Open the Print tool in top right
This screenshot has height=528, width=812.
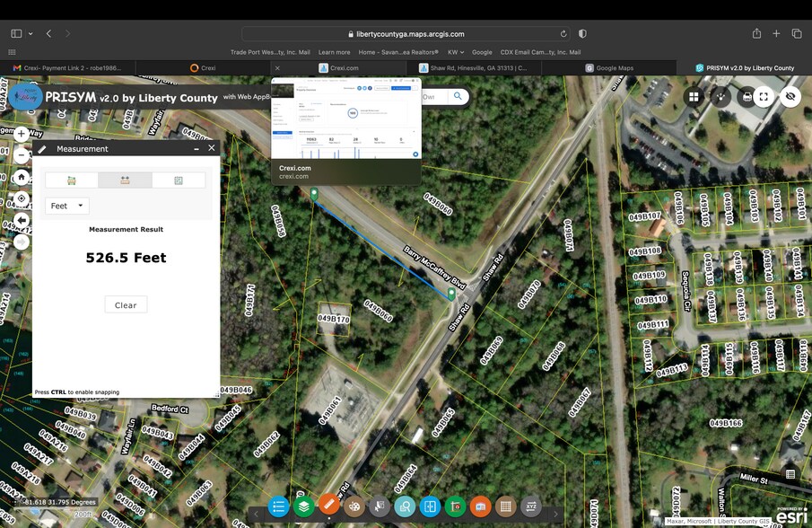746,96
